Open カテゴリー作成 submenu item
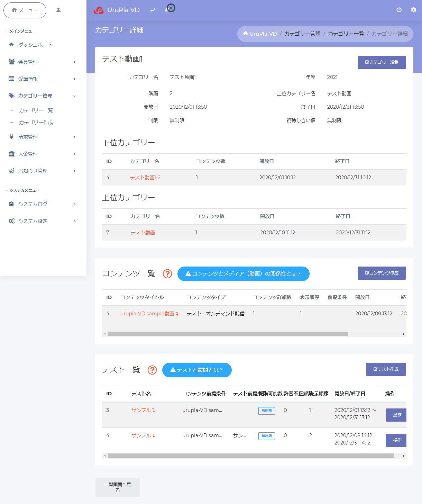Screen dimensions: 422x504 36,122
